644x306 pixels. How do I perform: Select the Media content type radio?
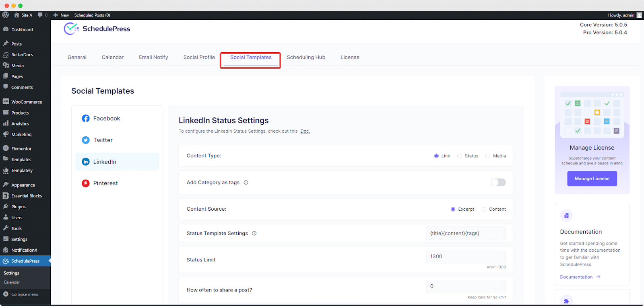(x=488, y=156)
